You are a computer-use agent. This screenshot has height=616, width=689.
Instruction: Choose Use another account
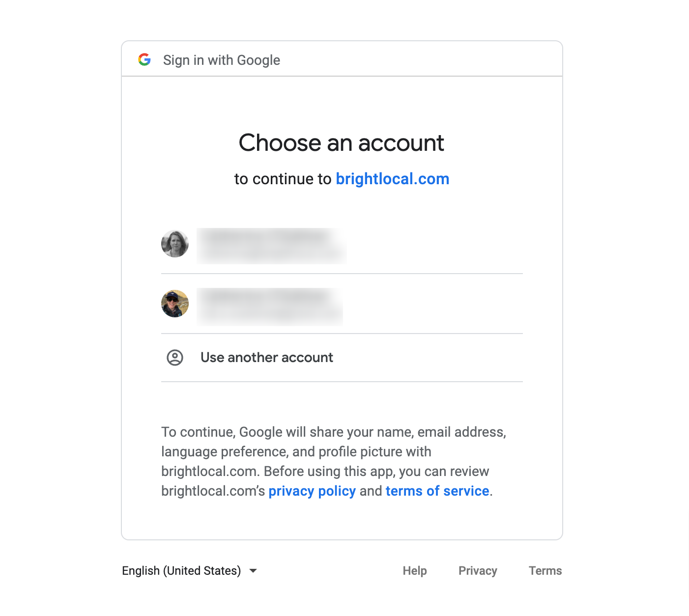tap(342, 358)
